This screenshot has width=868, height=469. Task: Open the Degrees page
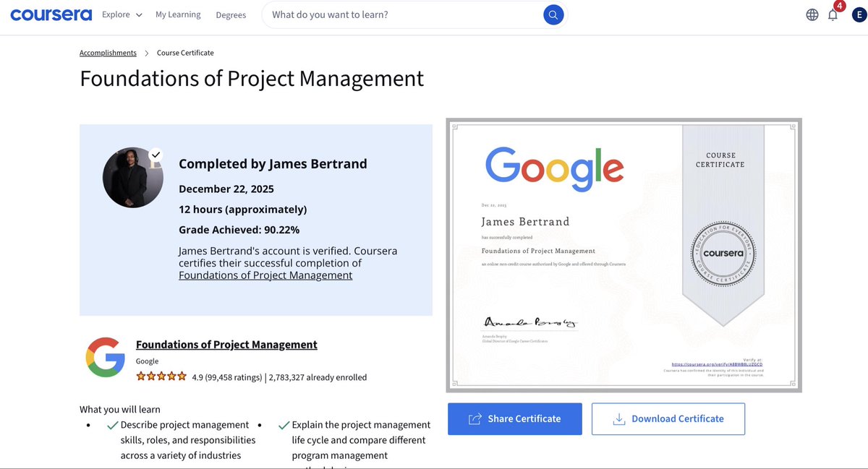pyautogui.click(x=231, y=14)
